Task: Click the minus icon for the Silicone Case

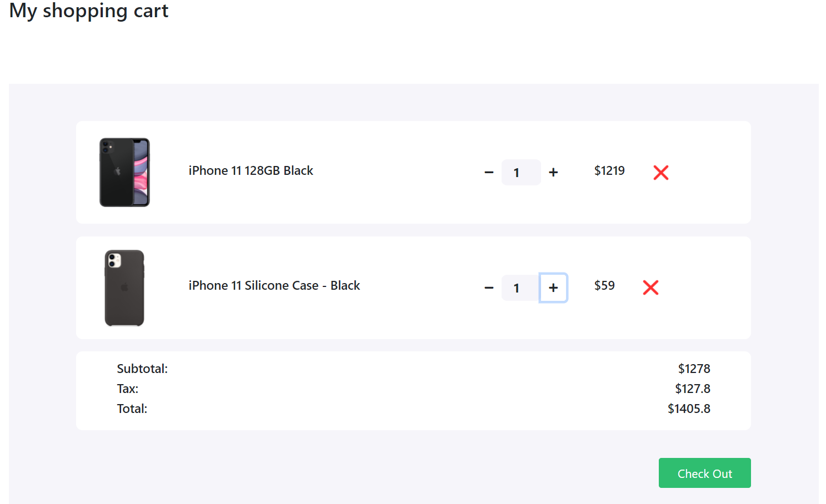Action: coord(489,288)
